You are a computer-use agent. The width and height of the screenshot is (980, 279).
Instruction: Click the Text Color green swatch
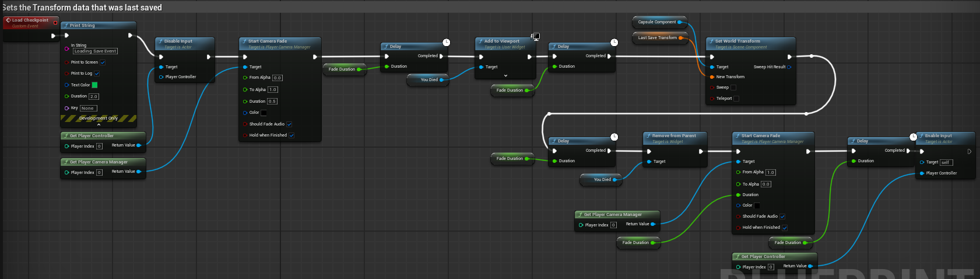coord(94,85)
